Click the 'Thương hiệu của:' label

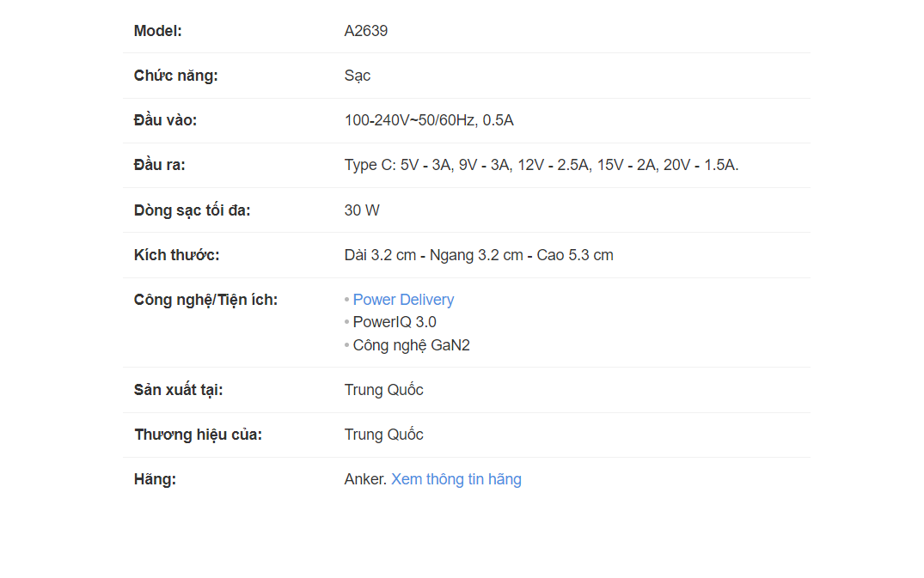point(199,435)
